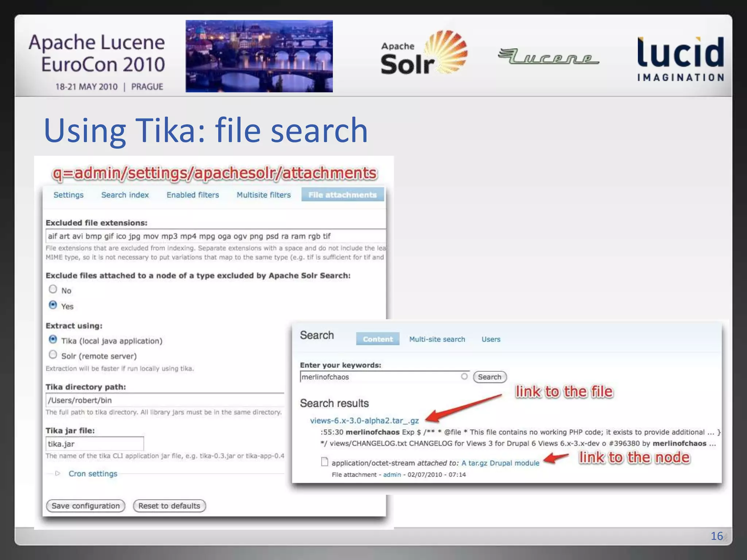Click the Tika jar file field
Screen dimensions: 747x560
95,444
